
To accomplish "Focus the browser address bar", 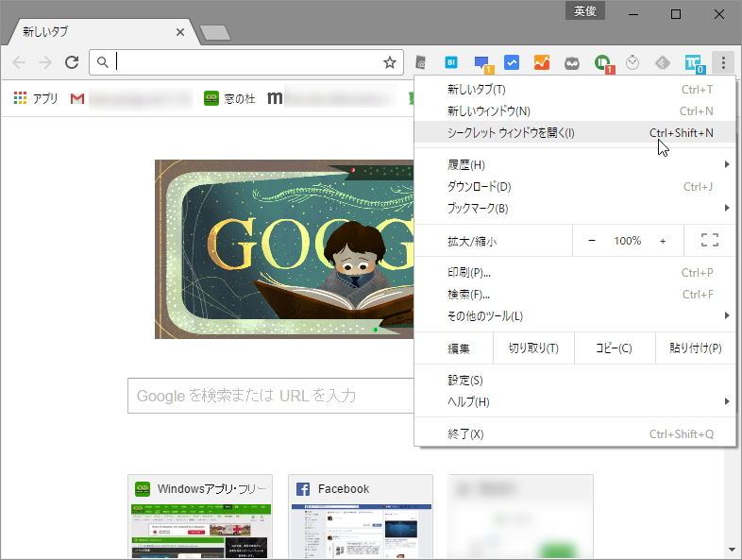I will (246, 62).
